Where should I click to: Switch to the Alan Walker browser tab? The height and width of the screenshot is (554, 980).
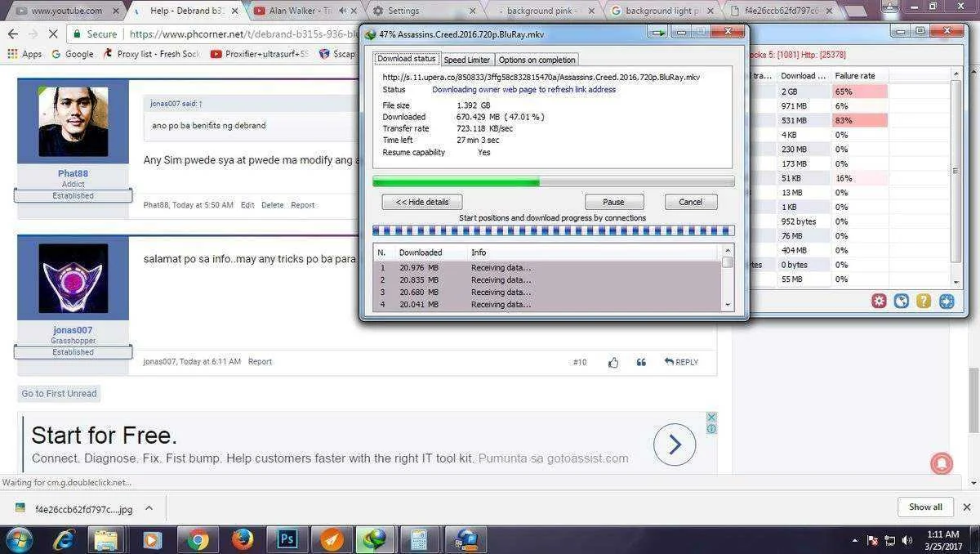click(x=302, y=11)
